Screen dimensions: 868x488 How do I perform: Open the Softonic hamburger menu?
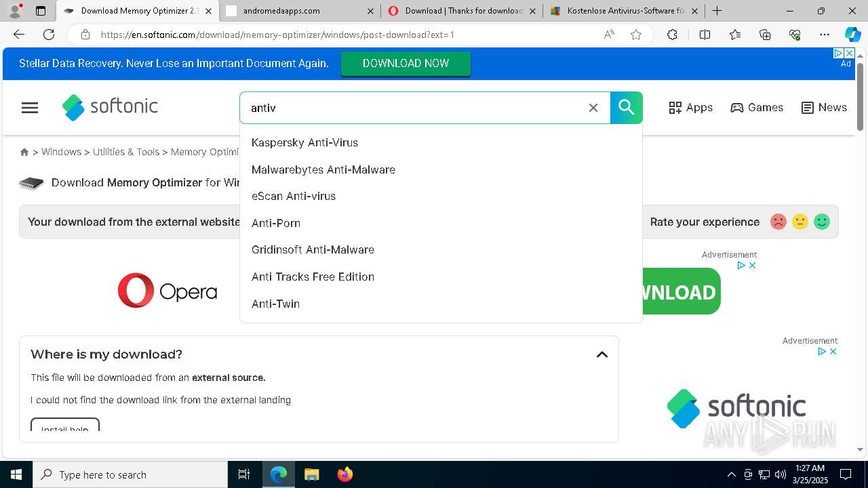[x=30, y=108]
